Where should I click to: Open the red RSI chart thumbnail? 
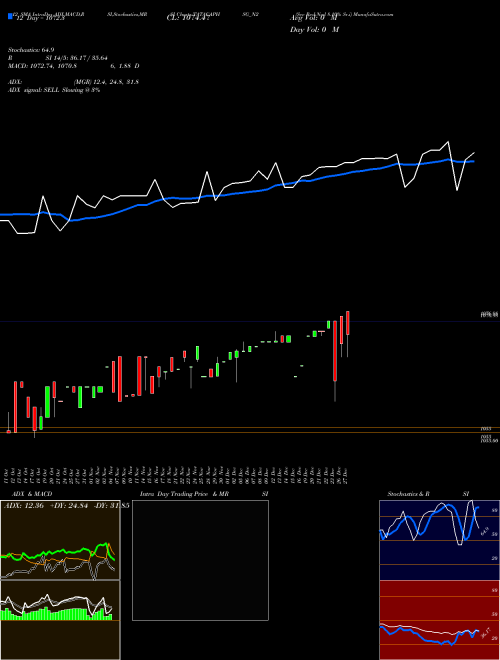pyautogui.click(x=439, y=620)
